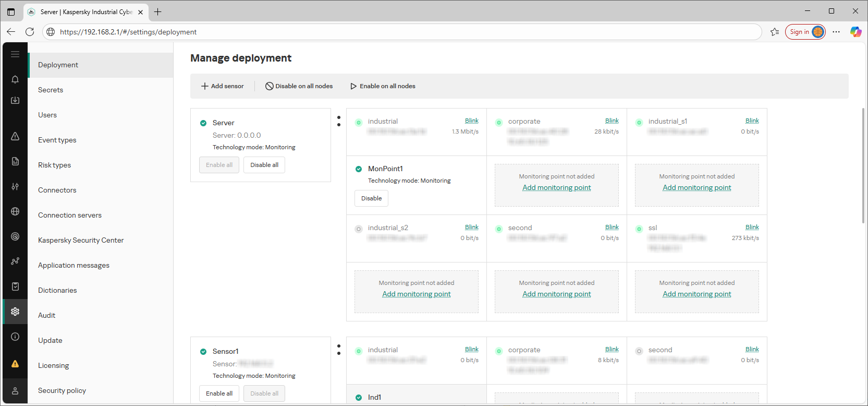
Task: Click the notifications bell icon
Action: tap(15, 79)
